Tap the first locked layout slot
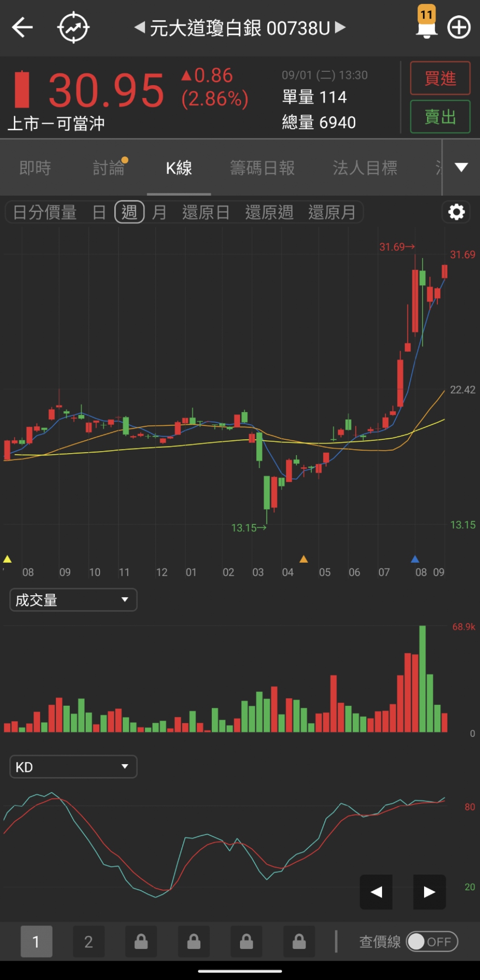480x980 pixels. (x=141, y=942)
